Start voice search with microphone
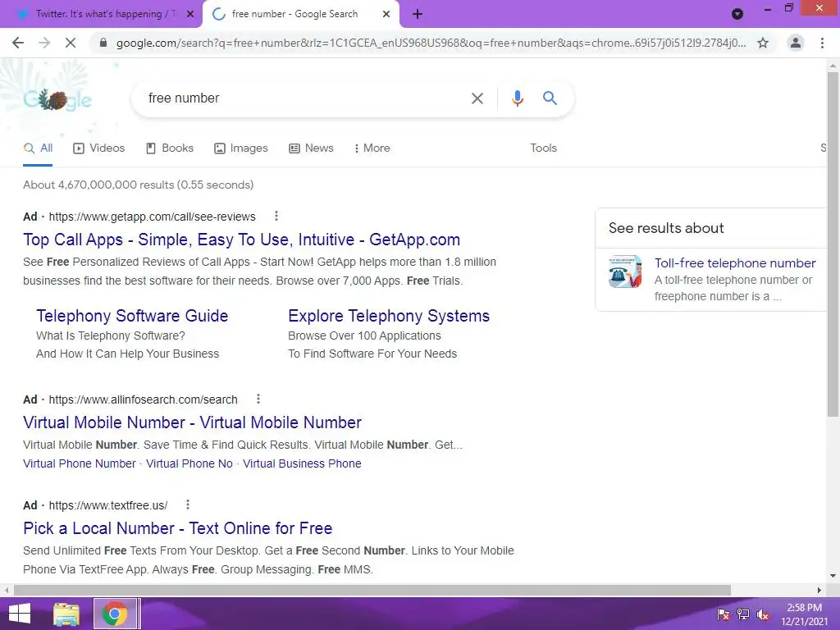The image size is (840, 630). (517, 98)
